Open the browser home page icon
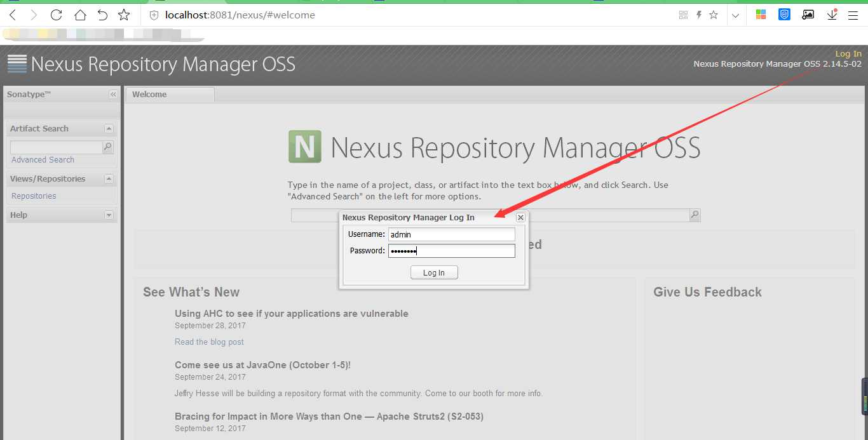The width and height of the screenshot is (868, 440). pos(80,15)
